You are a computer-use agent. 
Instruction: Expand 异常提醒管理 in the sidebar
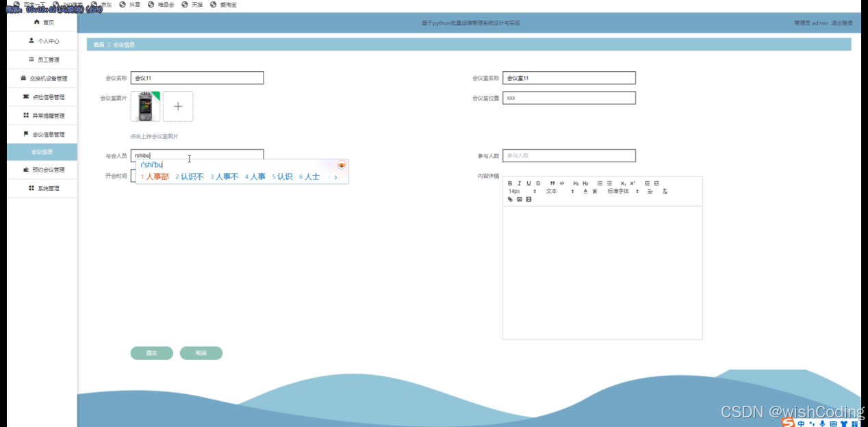[x=43, y=116]
